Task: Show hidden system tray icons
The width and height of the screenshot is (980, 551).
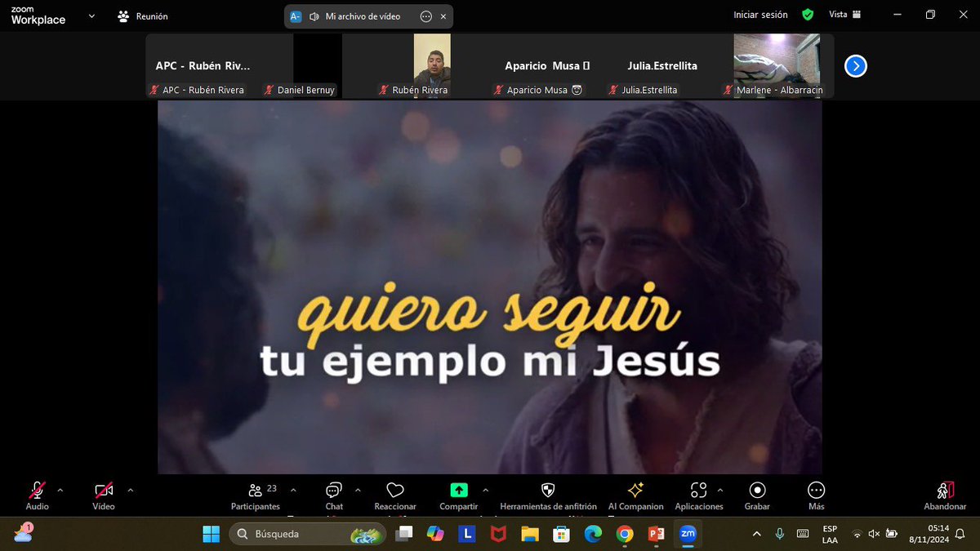Action: (757, 534)
